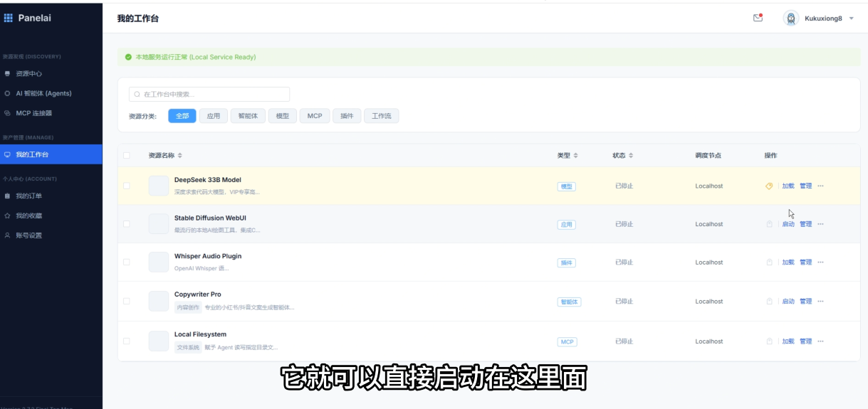
Task: Click the tag icon on Local Filesystem row
Action: tap(769, 341)
